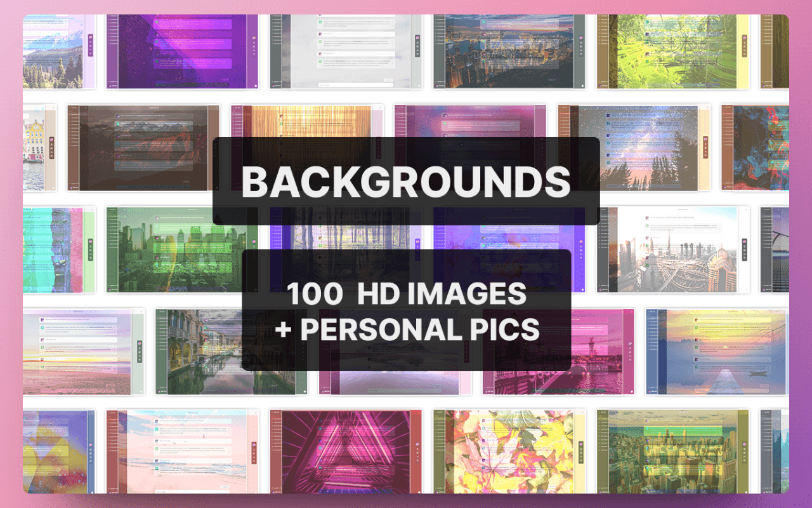
Task: Pick the green fern leaves background preview
Action: click(673, 51)
